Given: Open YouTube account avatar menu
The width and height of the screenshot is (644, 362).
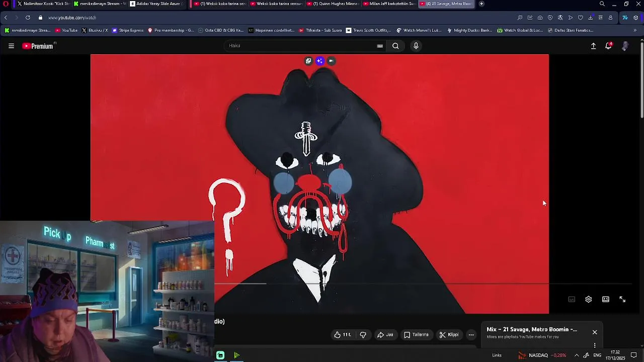Looking at the screenshot, I should [x=625, y=46].
